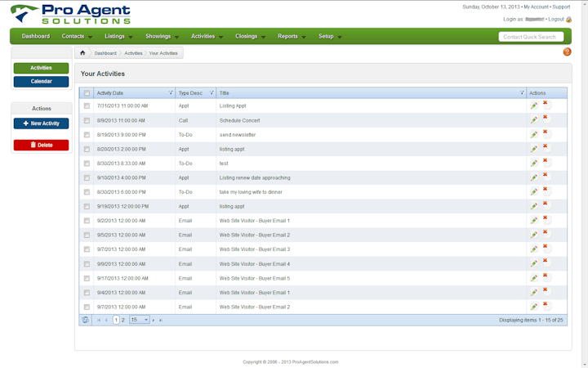Click Dashboard breadcrumb link
Screen dimensions: 588x368
(x=105, y=53)
